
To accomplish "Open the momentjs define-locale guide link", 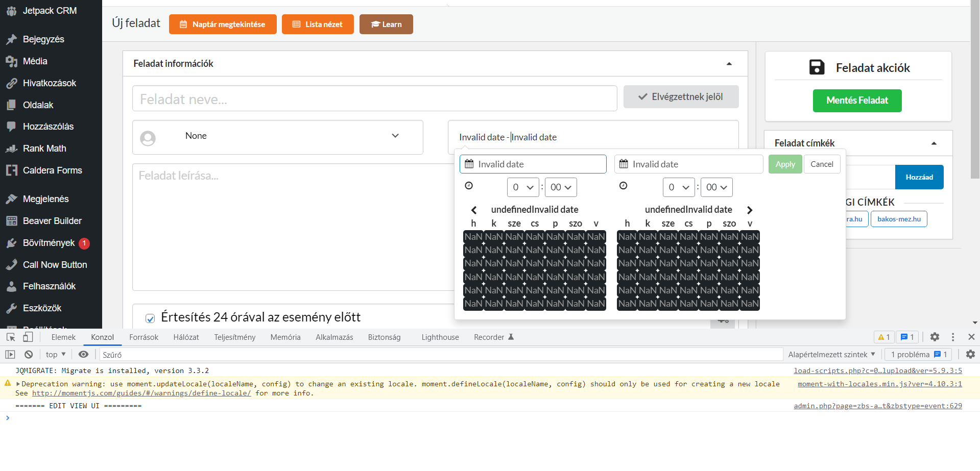I will [x=141, y=393].
